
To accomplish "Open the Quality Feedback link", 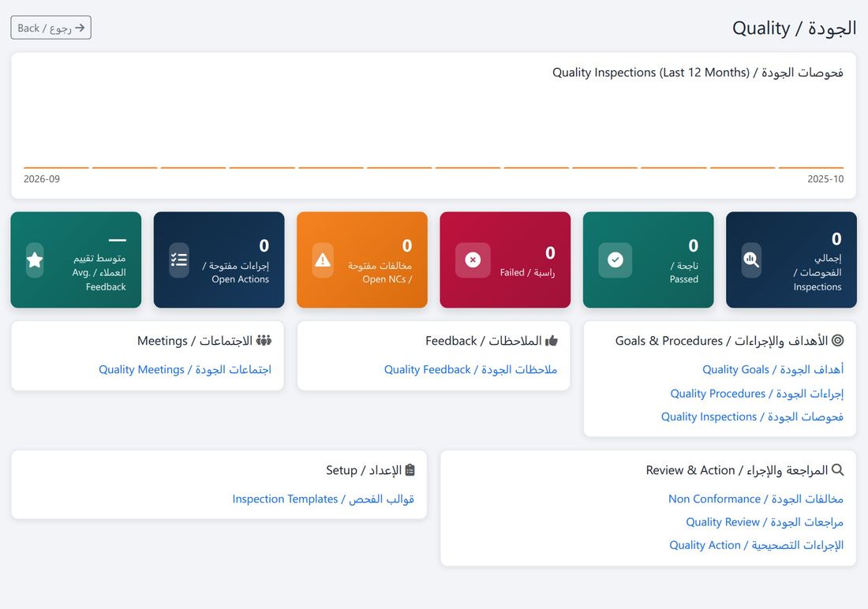I will pyautogui.click(x=470, y=369).
